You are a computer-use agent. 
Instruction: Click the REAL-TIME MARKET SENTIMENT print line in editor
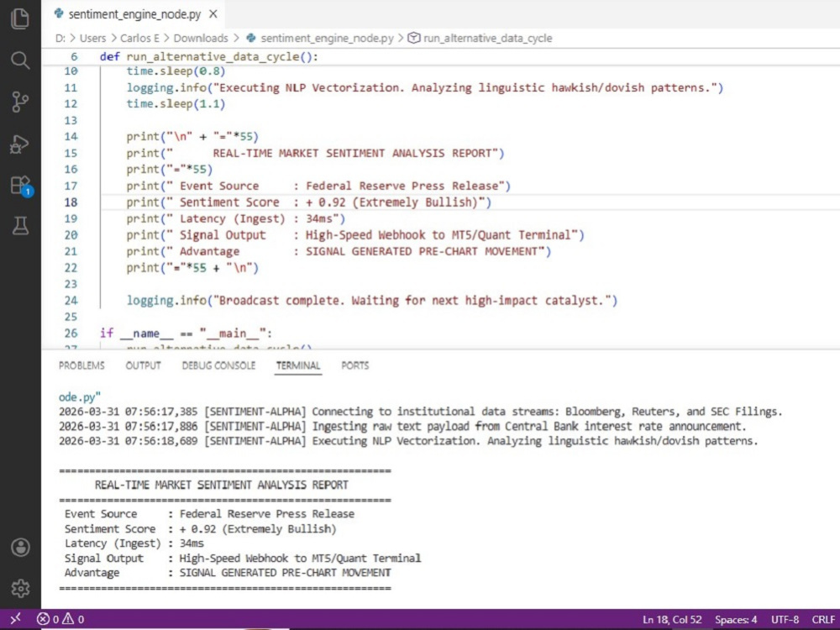(x=315, y=153)
